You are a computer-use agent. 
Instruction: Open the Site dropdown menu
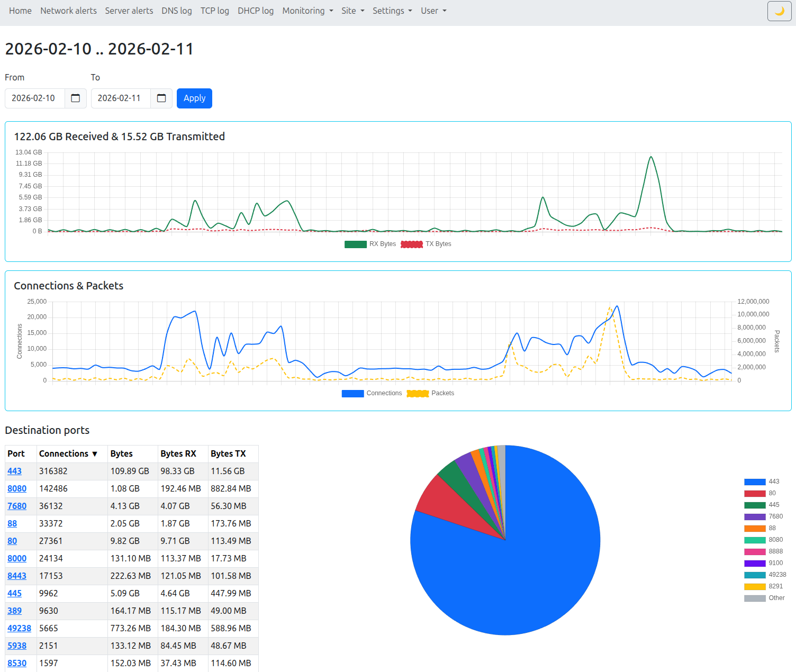coord(352,11)
